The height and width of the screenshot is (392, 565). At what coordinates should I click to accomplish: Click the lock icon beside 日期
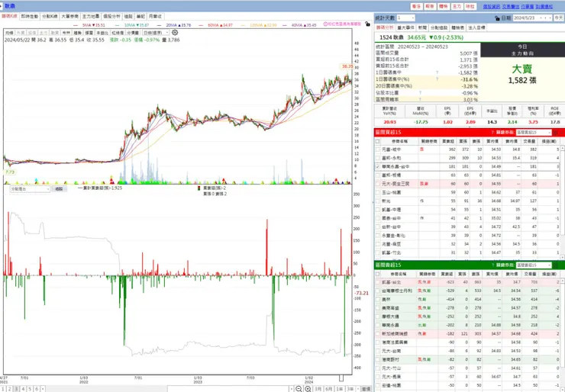[498, 18]
